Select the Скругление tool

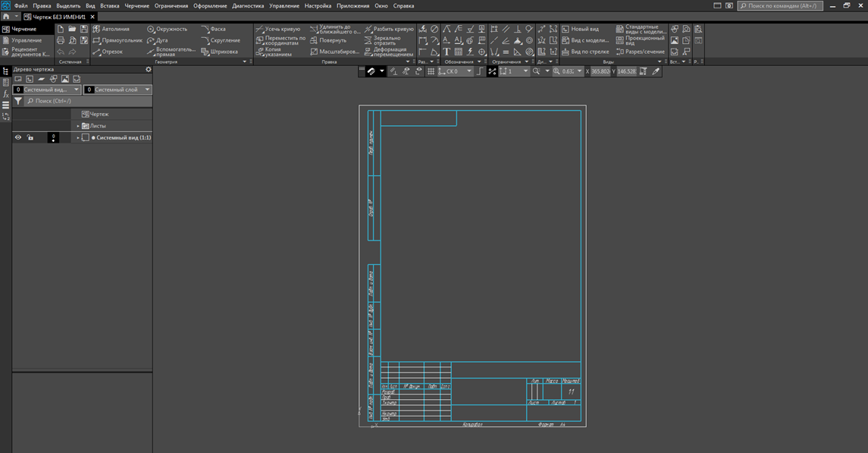tap(221, 40)
